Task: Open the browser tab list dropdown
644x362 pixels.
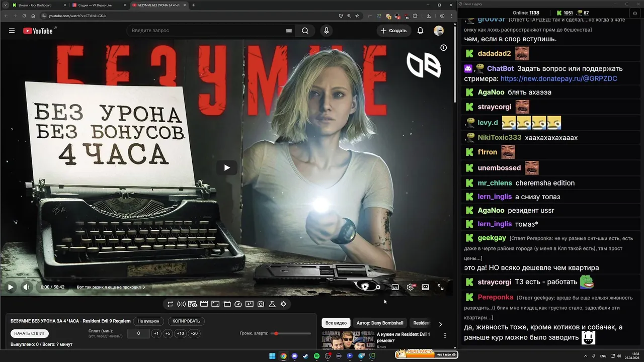Action: coord(5,5)
